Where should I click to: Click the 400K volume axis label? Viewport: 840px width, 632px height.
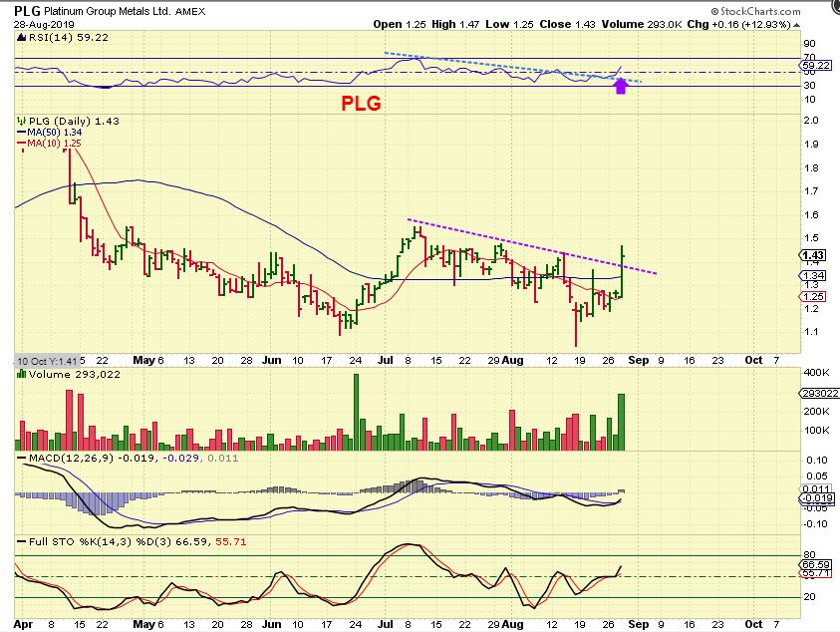point(816,373)
